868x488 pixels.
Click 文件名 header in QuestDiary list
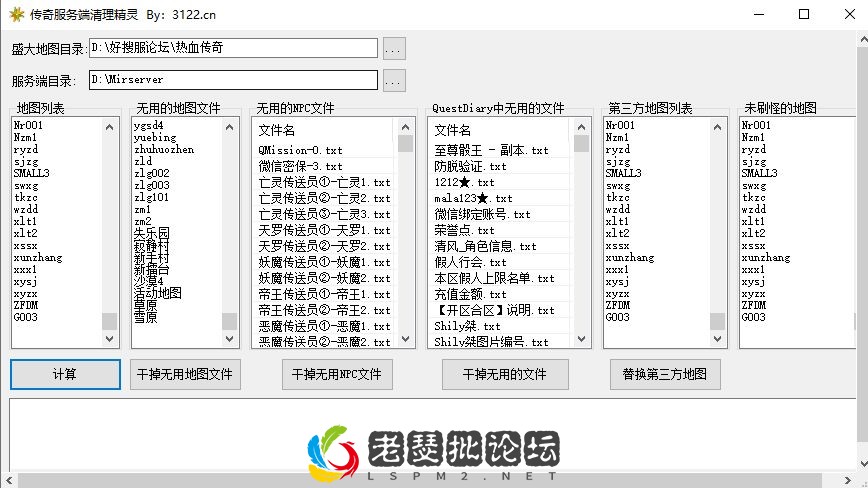(x=452, y=131)
